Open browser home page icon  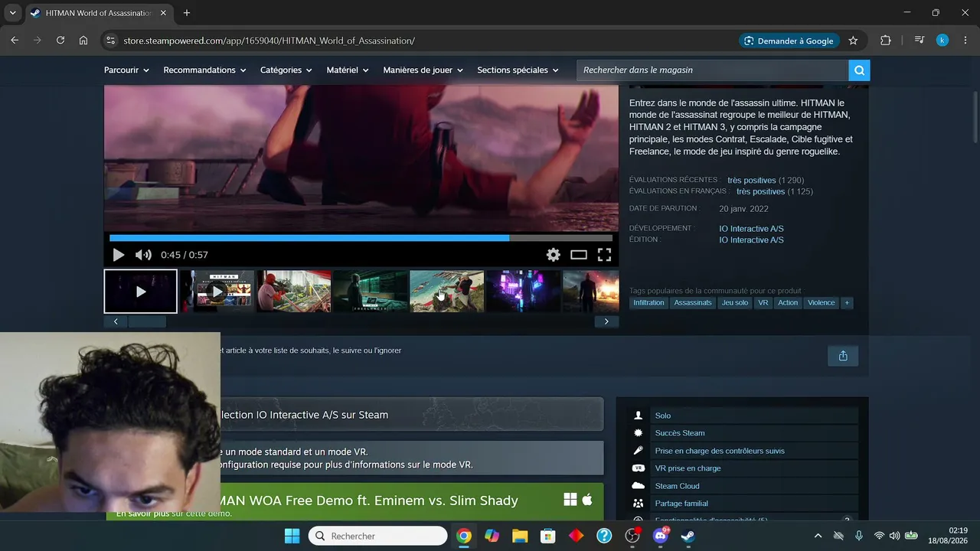coord(83,41)
